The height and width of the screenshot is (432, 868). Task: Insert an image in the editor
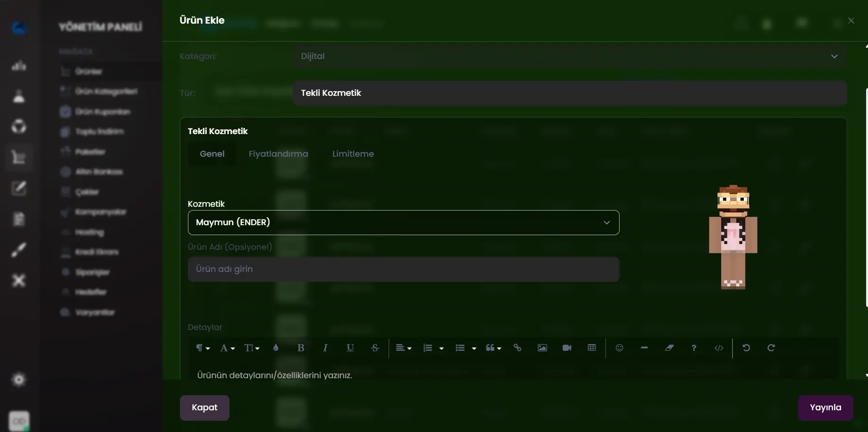coord(542,348)
